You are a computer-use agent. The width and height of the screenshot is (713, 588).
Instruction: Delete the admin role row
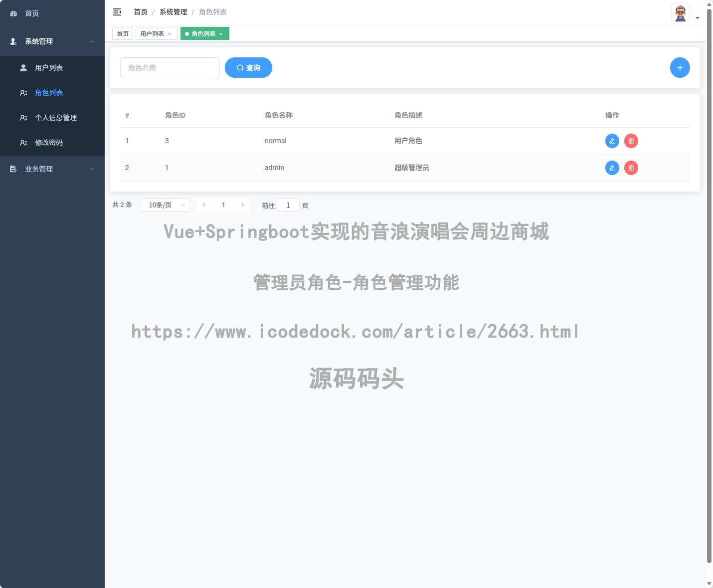coord(631,168)
